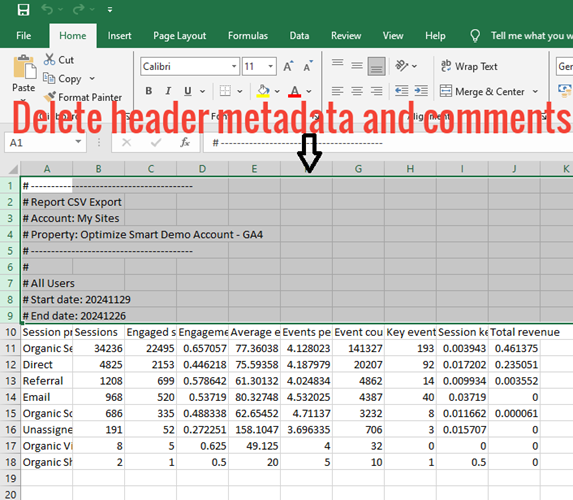Apply red font color
The height and width of the screenshot is (500, 573).
click(x=295, y=91)
